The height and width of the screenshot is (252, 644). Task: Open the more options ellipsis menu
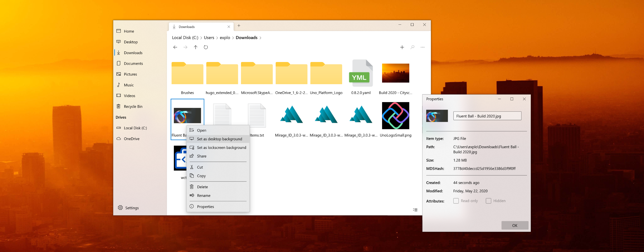click(x=422, y=47)
